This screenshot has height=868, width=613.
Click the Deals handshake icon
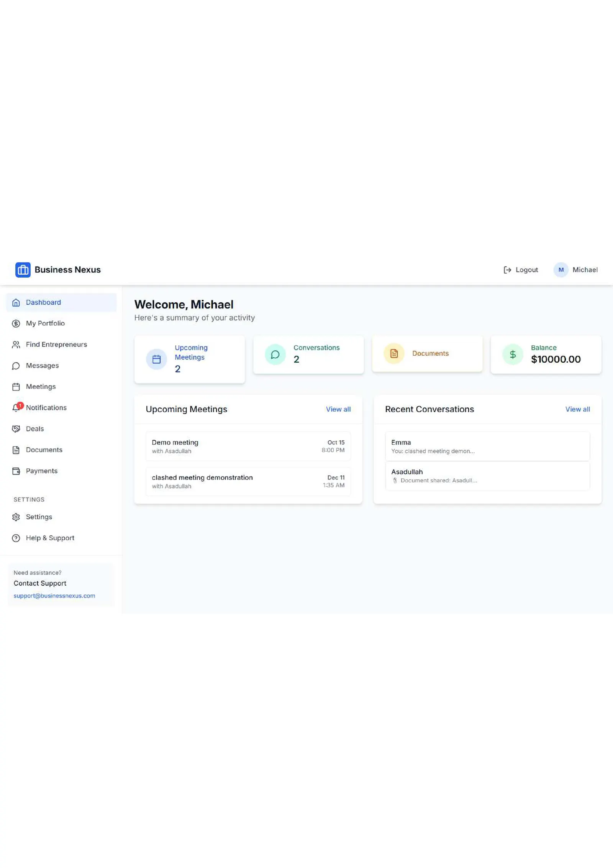coord(16,429)
